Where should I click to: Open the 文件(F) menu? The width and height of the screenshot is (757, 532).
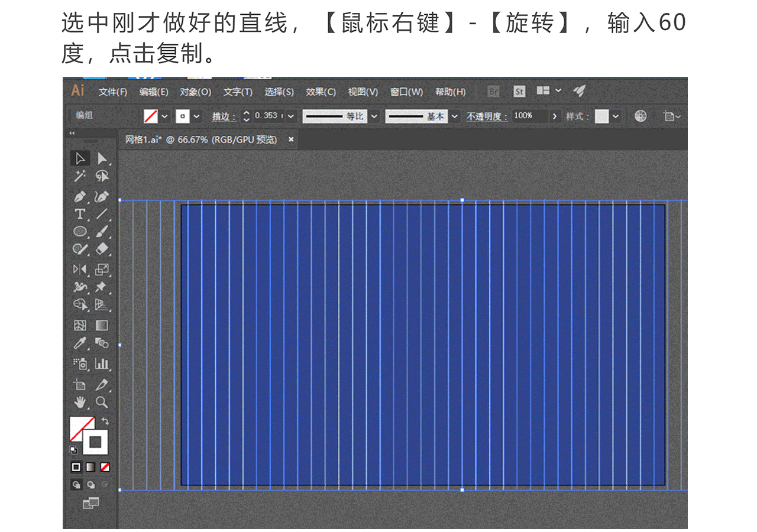113,92
